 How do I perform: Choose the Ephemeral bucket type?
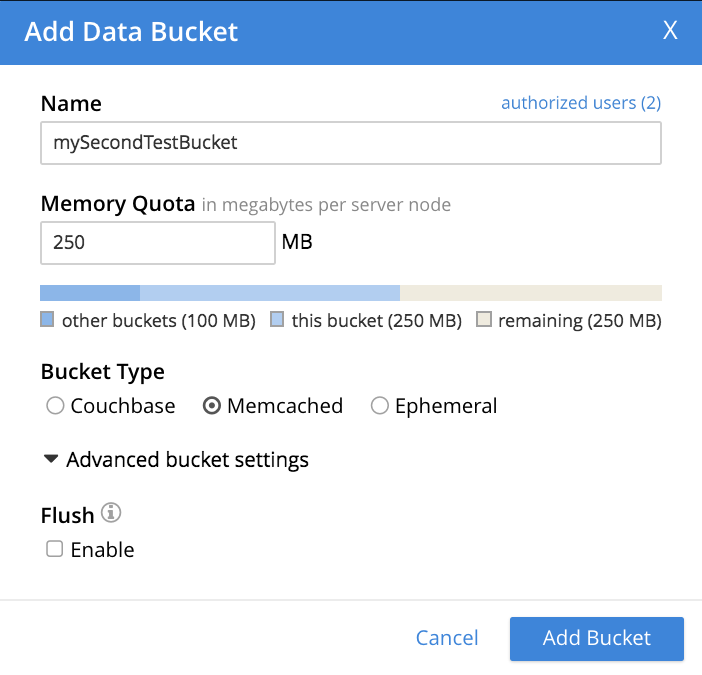(380, 406)
